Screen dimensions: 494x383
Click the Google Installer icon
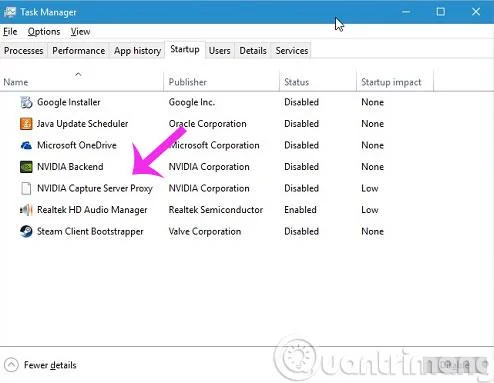click(x=26, y=102)
